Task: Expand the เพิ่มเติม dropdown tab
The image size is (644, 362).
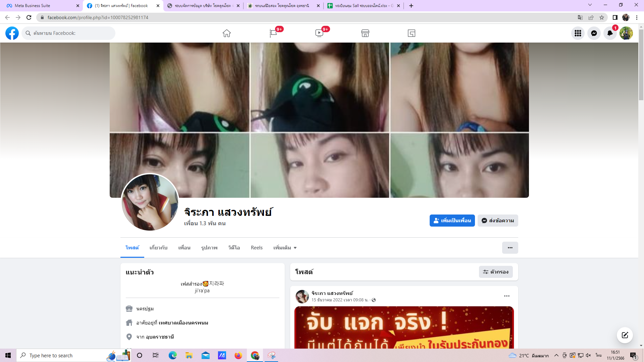Action: click(x=285, y=248)
